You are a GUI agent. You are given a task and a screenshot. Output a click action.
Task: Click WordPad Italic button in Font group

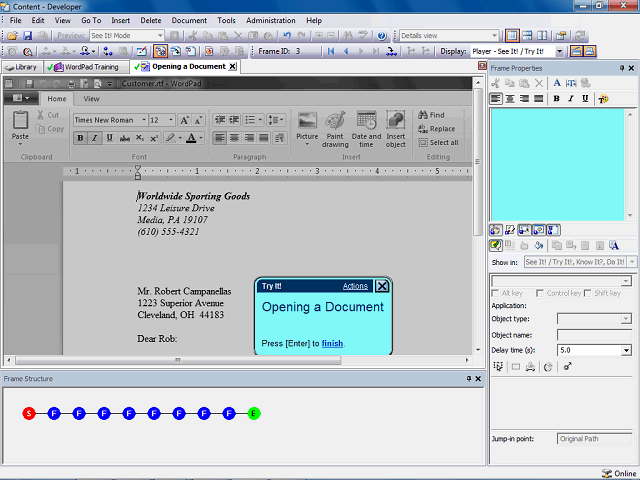(x=95, y=138)
